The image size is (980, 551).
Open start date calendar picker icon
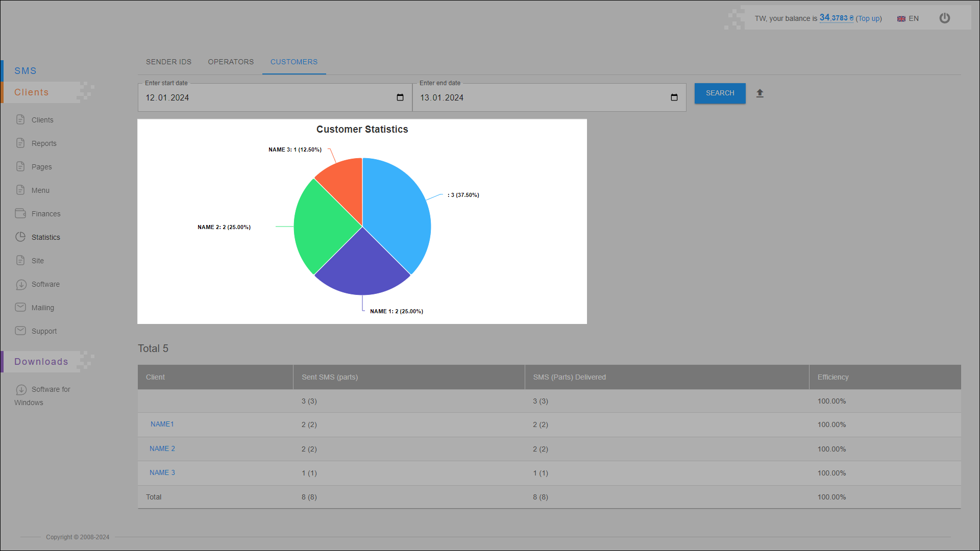point(400,97)
